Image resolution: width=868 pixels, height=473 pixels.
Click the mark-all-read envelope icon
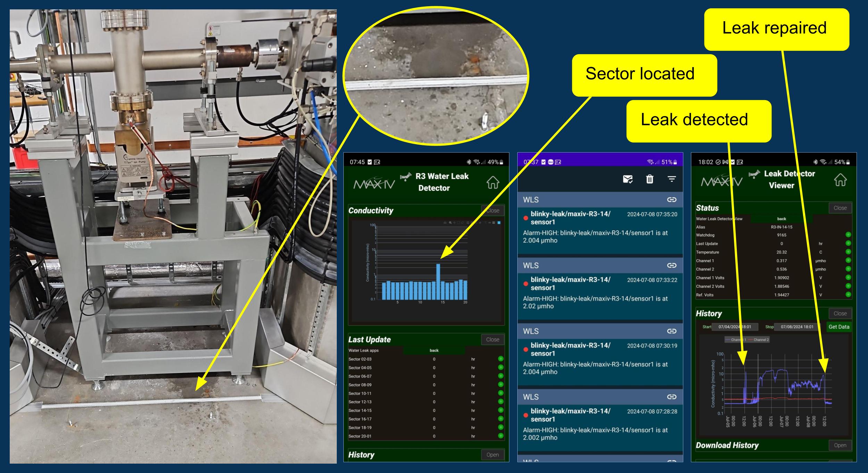(x=627, y=179)
